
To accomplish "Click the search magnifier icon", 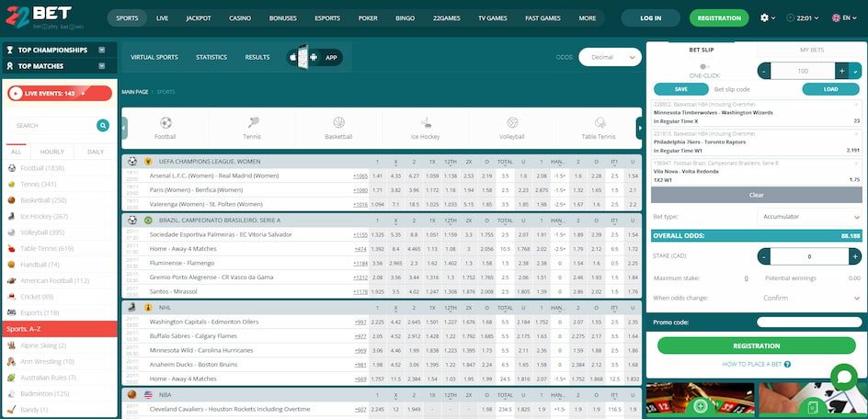I will pos(102,126).
